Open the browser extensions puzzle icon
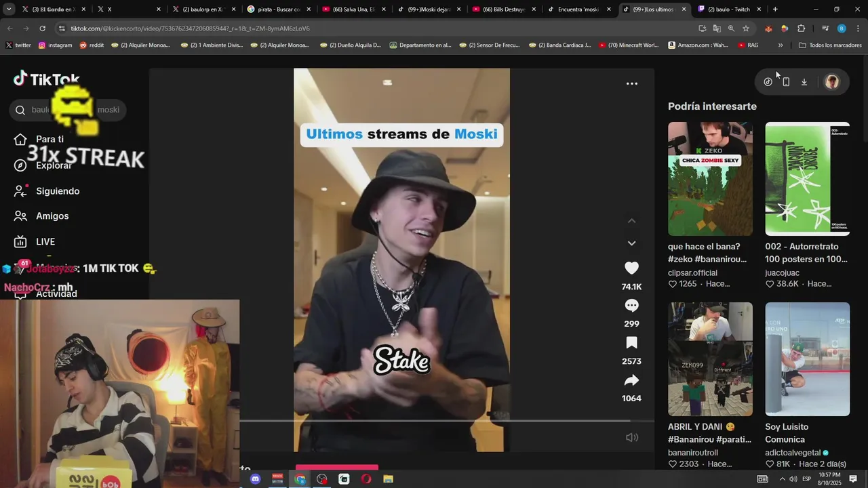Screen dimensions: 868x488 802,28
